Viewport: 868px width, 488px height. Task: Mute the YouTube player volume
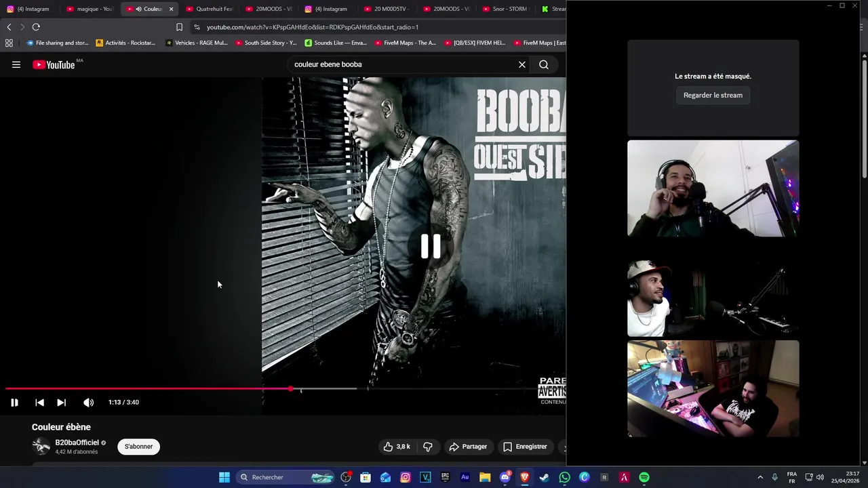88,403
